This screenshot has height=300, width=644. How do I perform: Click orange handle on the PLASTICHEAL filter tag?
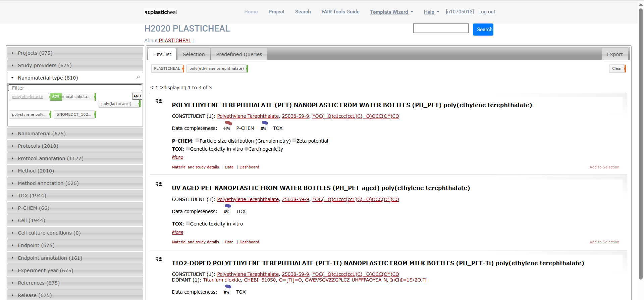tap(183, 68)
